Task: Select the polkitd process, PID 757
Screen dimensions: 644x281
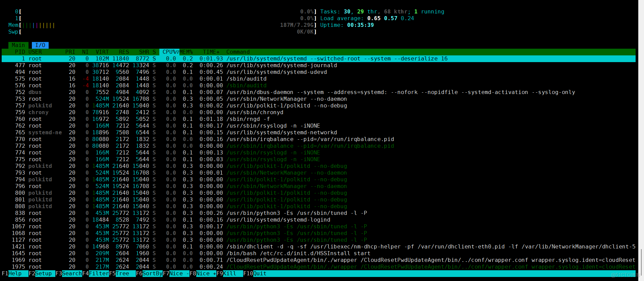Action: click(x=319, y=106)
